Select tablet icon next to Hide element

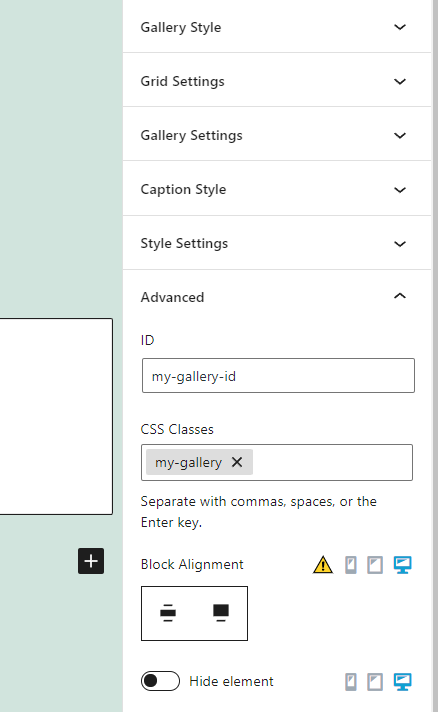(x=374, y=682)
